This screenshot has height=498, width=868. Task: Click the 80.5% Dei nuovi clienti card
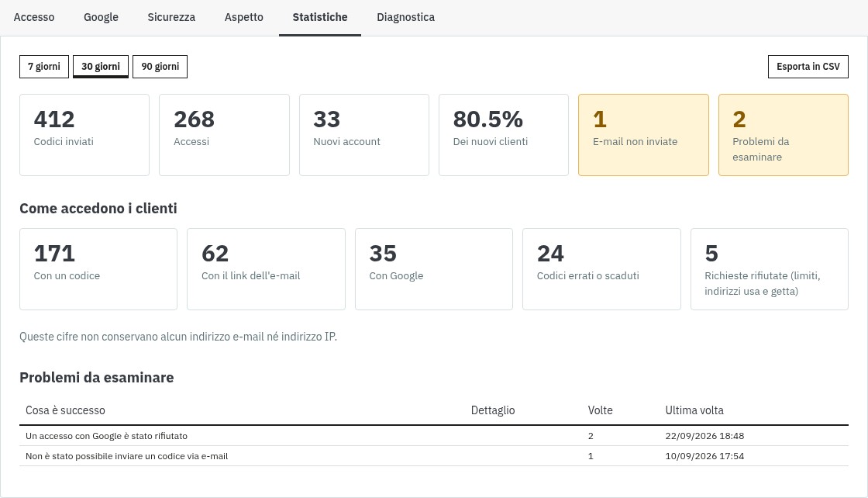(504, 135)
